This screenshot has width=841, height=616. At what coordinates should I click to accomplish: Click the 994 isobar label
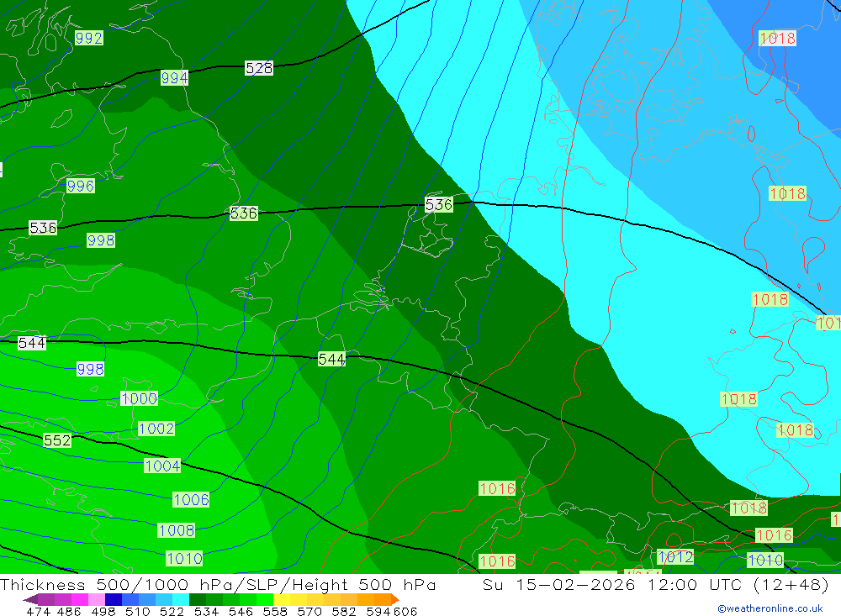pos(174,78)
